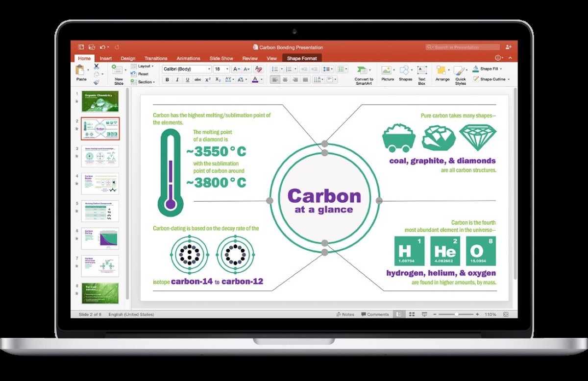Click the share person-plus icon
The image size is (588, 381).
(508, 47)
